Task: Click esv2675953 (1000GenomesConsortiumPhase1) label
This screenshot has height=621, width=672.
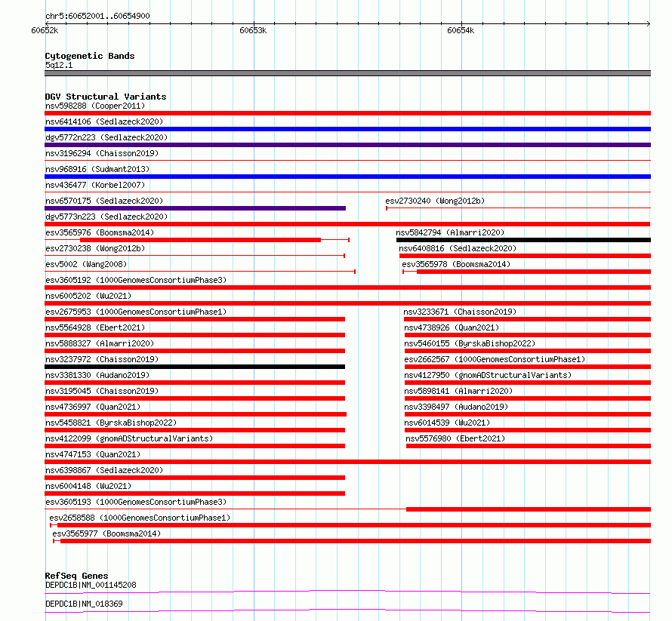Action: click(136, 312)
